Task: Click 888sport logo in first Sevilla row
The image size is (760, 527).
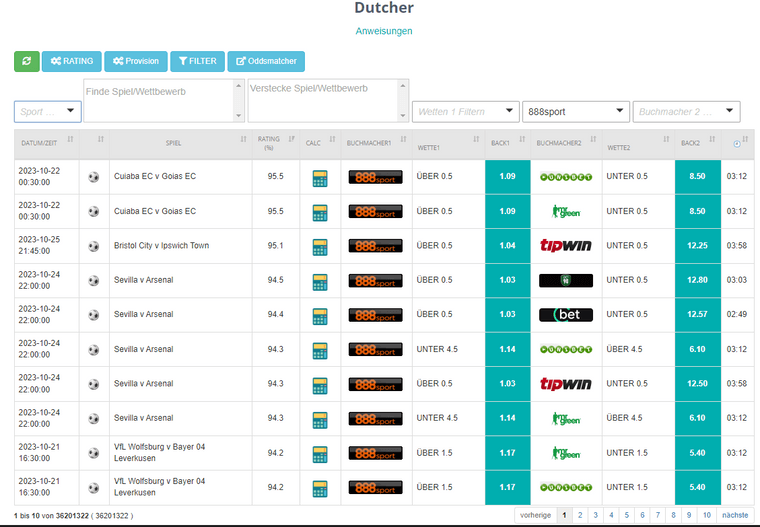Action: coord(375,280)
